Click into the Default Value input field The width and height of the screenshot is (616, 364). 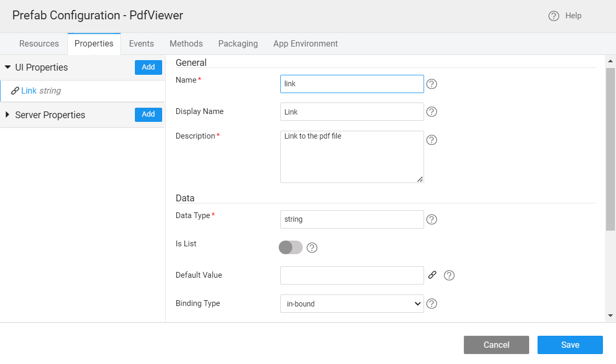(352, 276)
